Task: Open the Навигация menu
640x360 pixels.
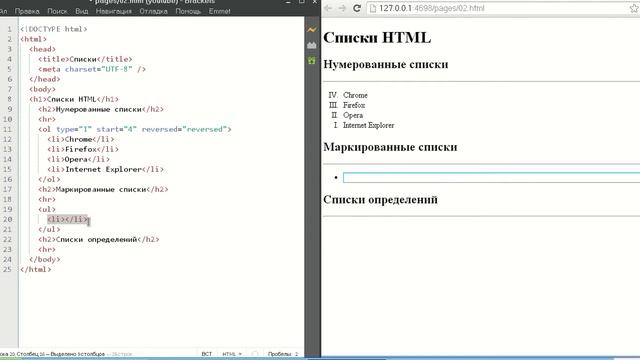Action: tap(113, 11)
